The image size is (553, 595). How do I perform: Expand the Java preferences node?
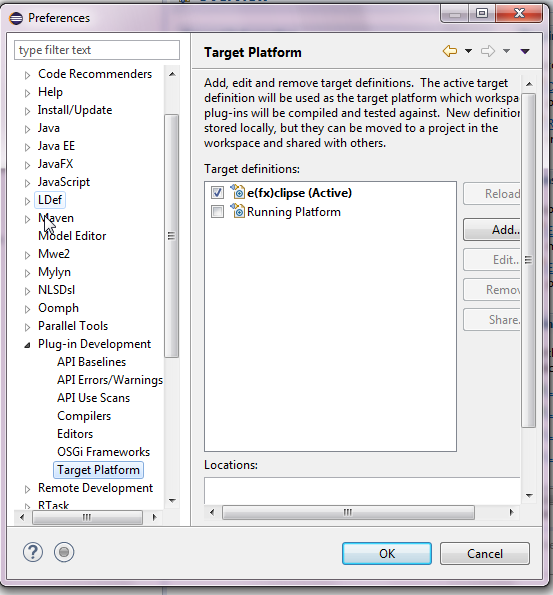(27, 129)
